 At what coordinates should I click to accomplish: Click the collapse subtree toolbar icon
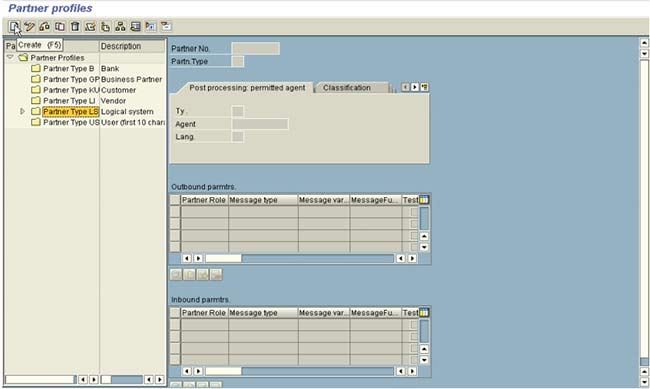(x=166, y=27)
